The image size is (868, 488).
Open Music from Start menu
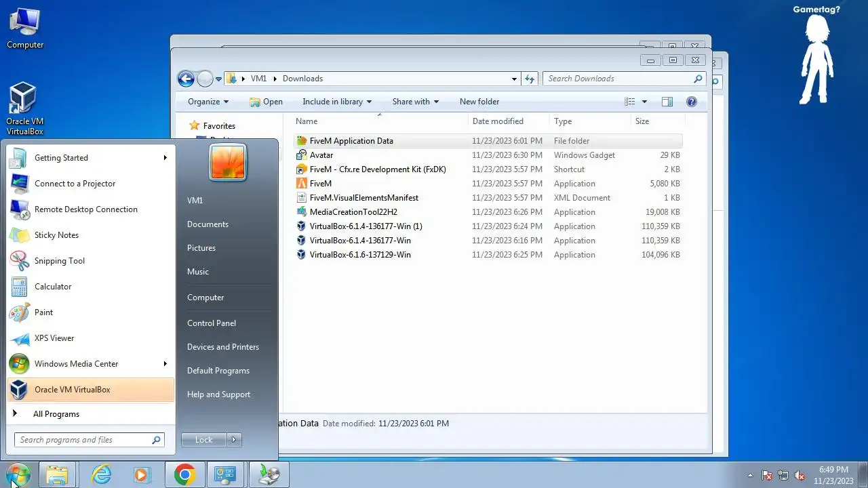[x=198, y=272]
